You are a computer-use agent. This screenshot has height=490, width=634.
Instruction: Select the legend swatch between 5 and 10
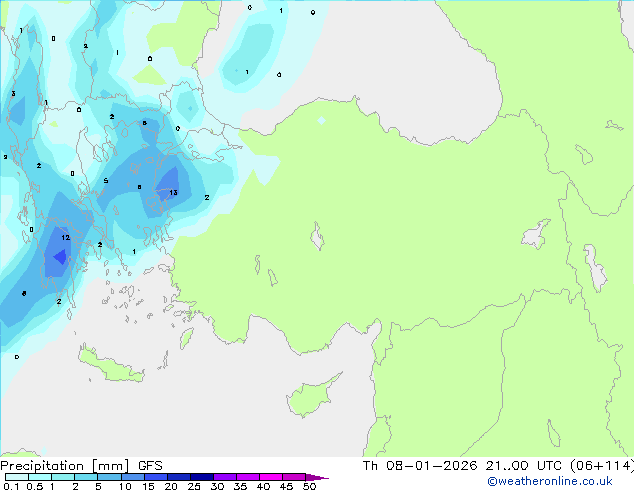pyautogui.click(x=109, y=477)
